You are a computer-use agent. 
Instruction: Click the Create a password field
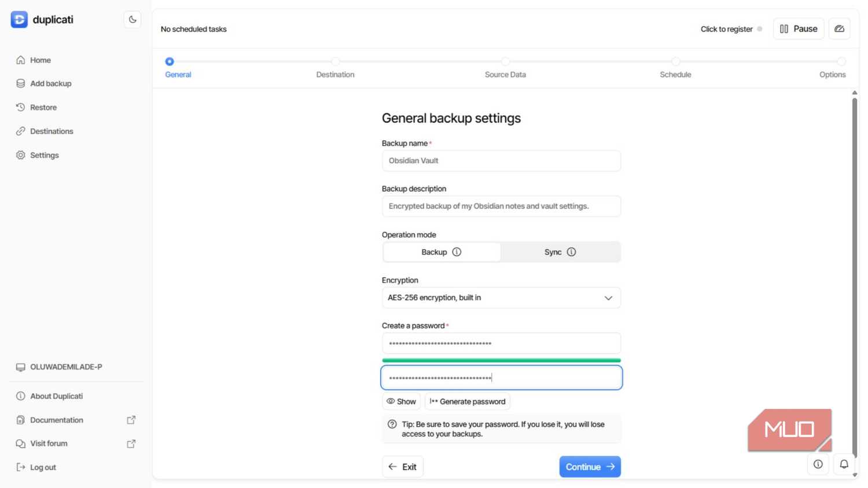click(x=501, y=343)
